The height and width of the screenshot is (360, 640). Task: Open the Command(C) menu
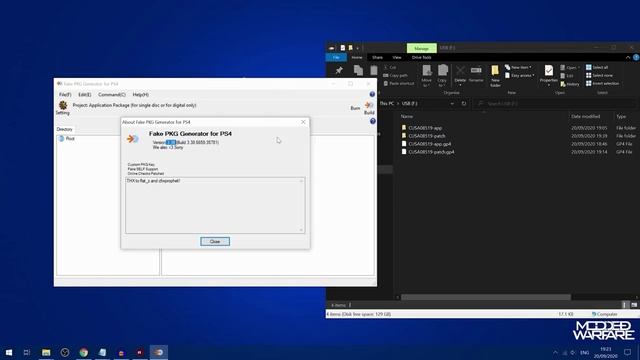(x=111, y=95)
